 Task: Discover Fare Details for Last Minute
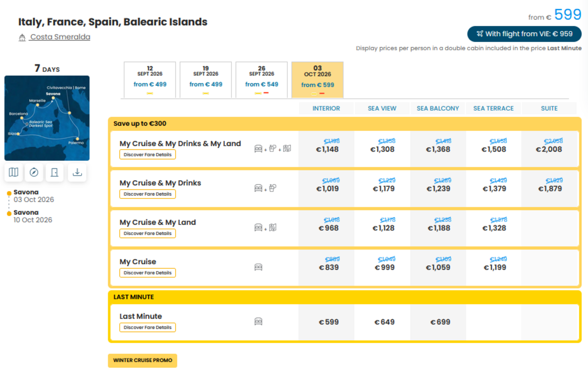[148, 327]
